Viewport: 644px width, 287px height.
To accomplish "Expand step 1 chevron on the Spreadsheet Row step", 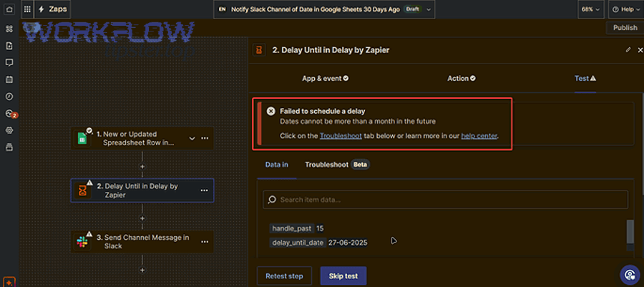I will (192, 138).
